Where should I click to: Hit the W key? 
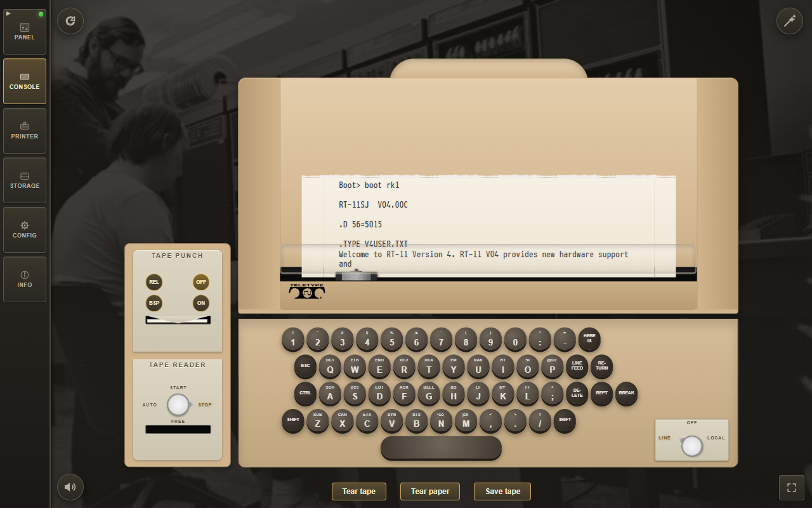coord(355,366)
